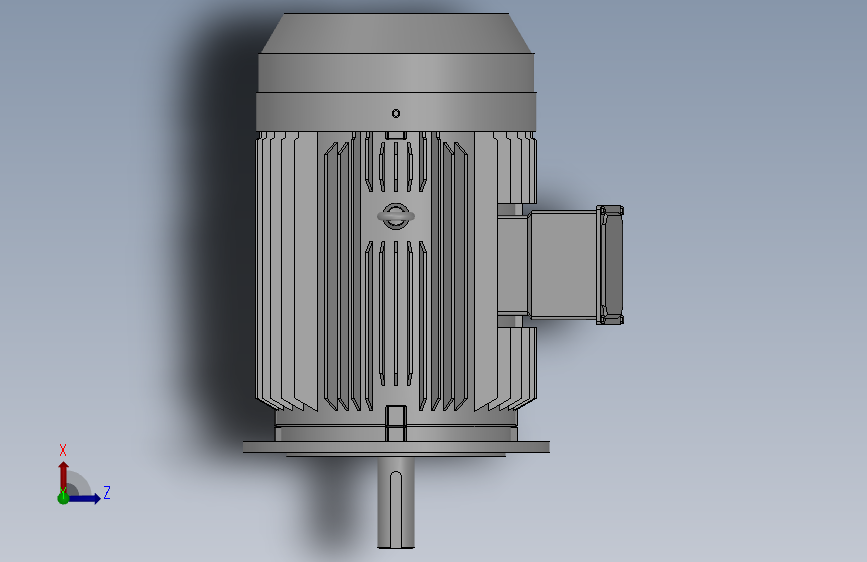Select the small hole on upper band
This screenshot has height=562, width=867.
coord(396,113)
